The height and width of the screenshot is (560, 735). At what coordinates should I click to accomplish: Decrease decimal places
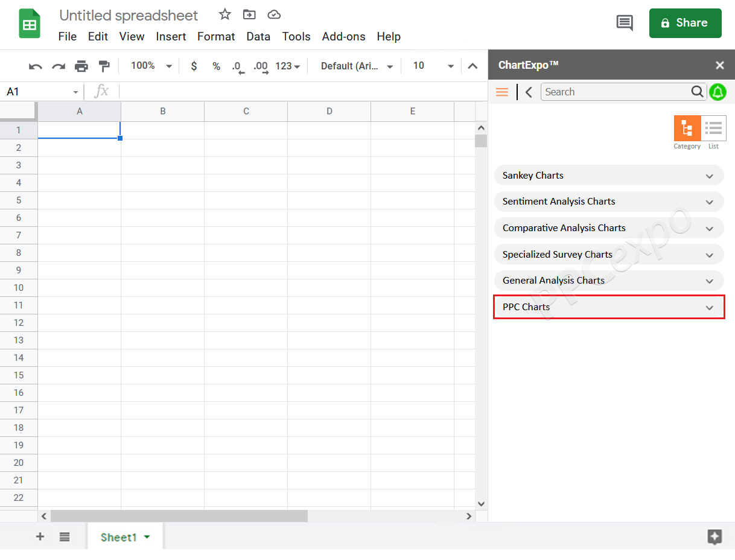coord(238,67)
